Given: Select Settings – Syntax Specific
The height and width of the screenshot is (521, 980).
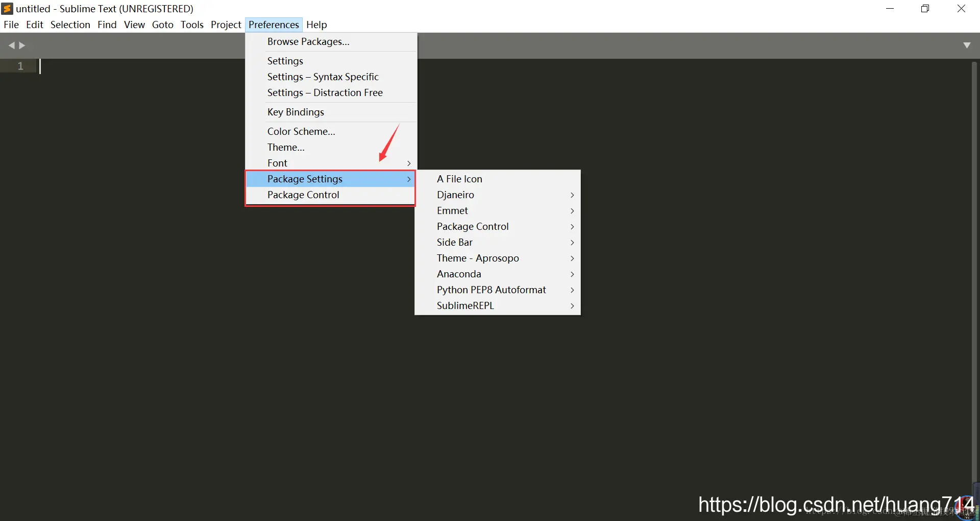Looking at the screenshot, I should [x=331, y=77].
